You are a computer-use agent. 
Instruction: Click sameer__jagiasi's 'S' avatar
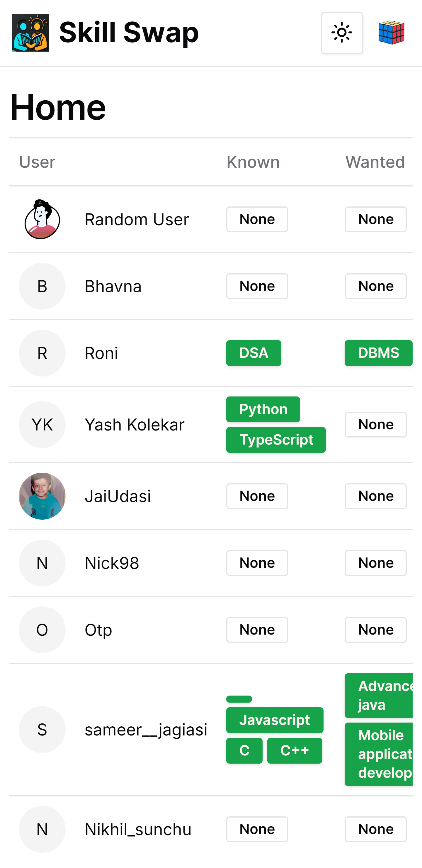42,729
